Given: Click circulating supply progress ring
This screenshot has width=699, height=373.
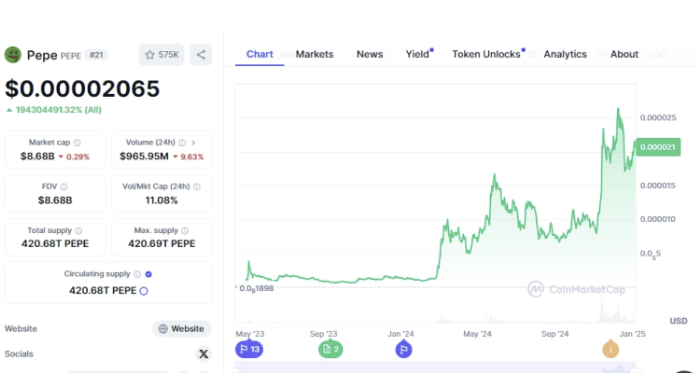Looking at the screenshot, I should pos(144,291).
